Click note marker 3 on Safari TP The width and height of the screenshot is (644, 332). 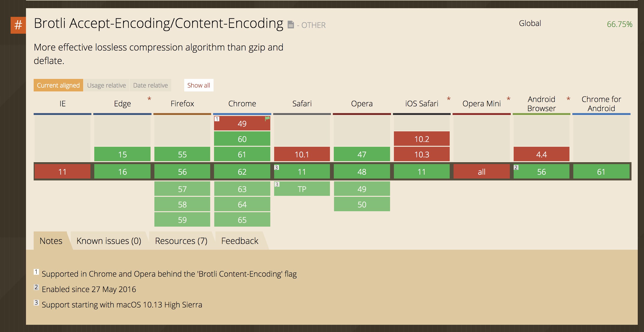[x=277, y=184]
